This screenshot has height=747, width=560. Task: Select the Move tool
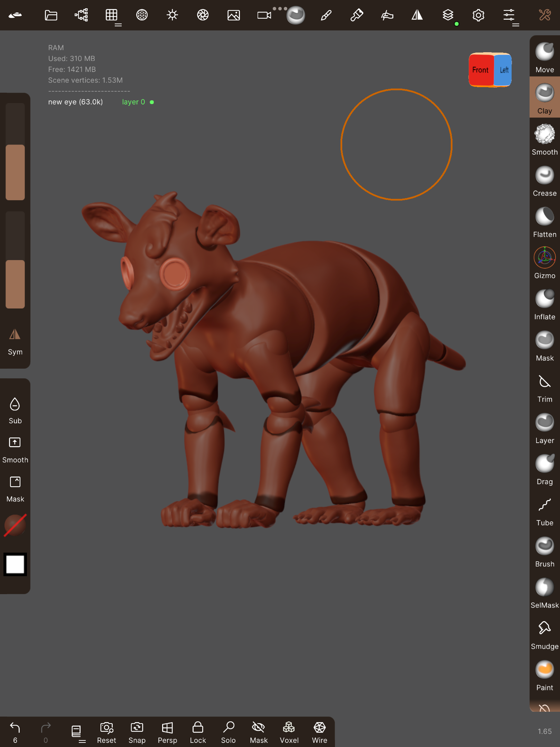tap(545, 57)
